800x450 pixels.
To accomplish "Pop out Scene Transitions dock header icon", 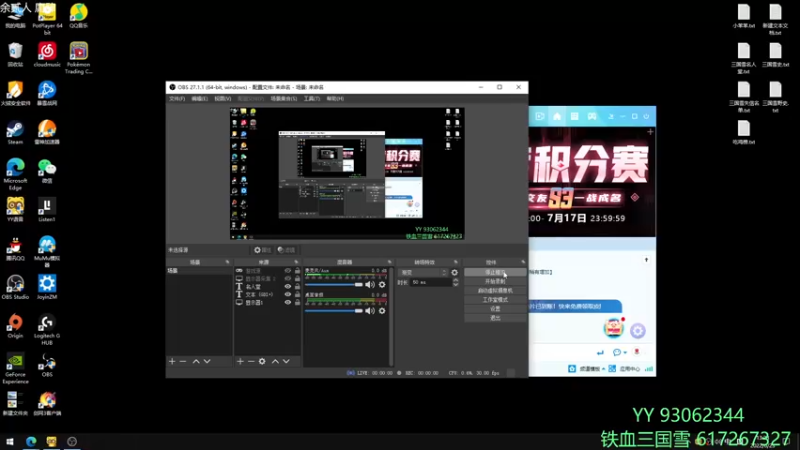I will click(456, 262).
